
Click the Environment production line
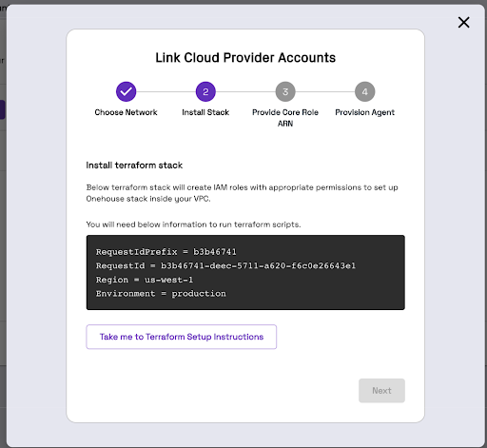tap(161, 294)
